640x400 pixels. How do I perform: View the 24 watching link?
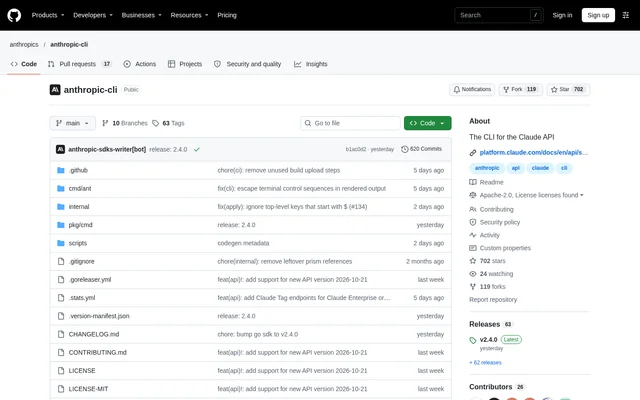pyautogui.click(x=491, y=274)
